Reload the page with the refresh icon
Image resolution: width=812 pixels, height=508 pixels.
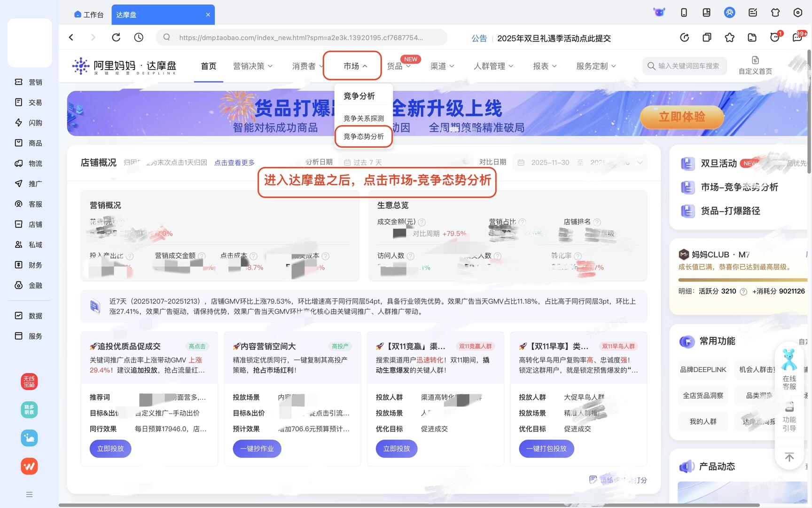click(116, 37)
